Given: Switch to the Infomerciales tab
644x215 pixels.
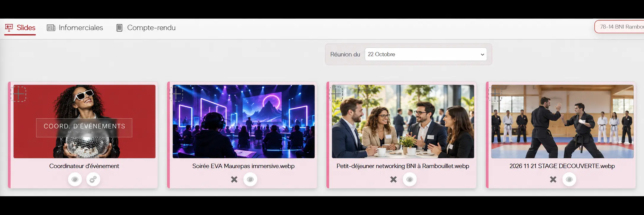Looking at the screenshot, I should (x=75, y=28).
